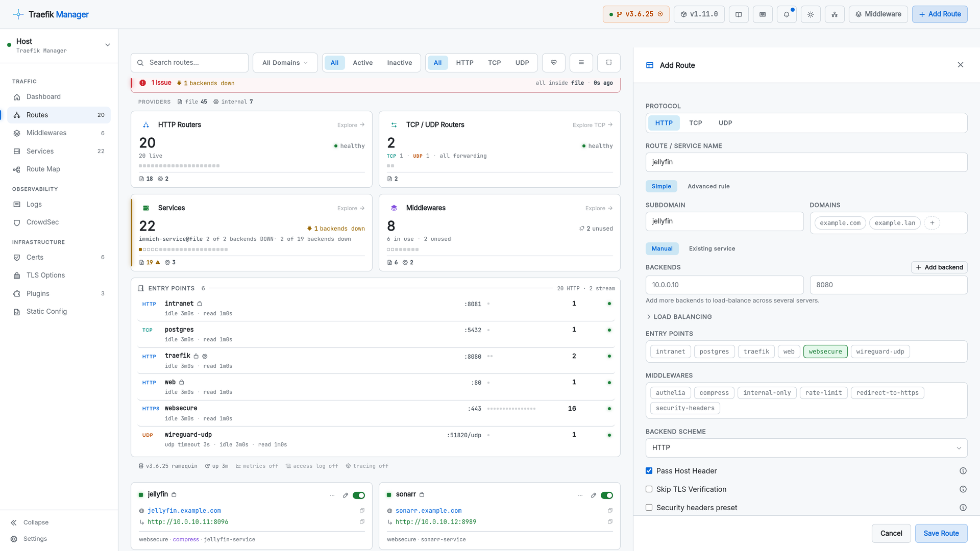Copy the sonarr.example.com domain

[x=610, y=511]
